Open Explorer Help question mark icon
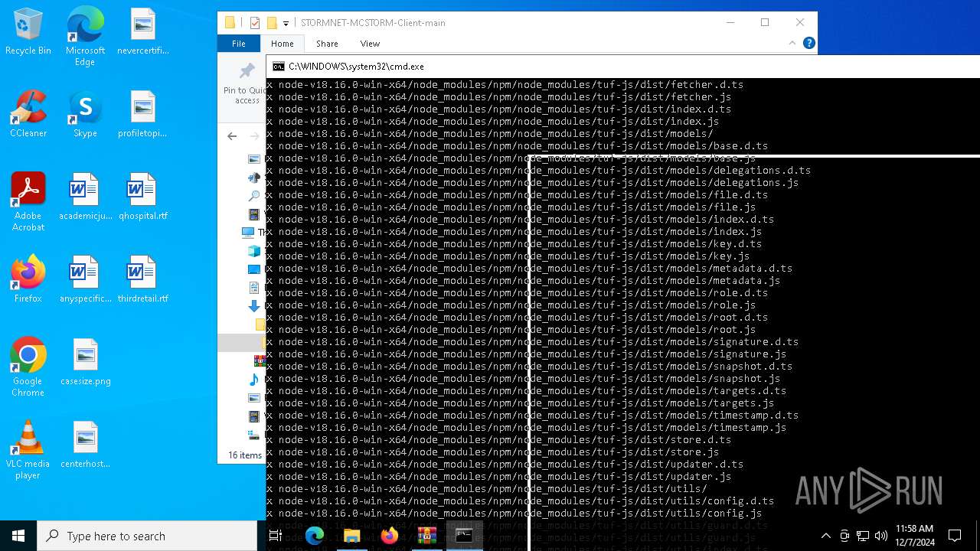Screen dimensions: 980x551 tap(808, 44)
